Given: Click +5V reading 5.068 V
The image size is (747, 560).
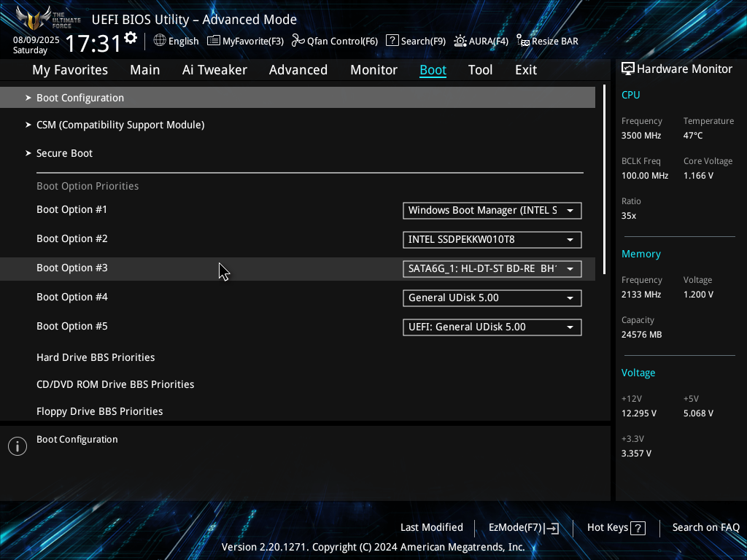Looking at the screenshot, I should [698, 413].
